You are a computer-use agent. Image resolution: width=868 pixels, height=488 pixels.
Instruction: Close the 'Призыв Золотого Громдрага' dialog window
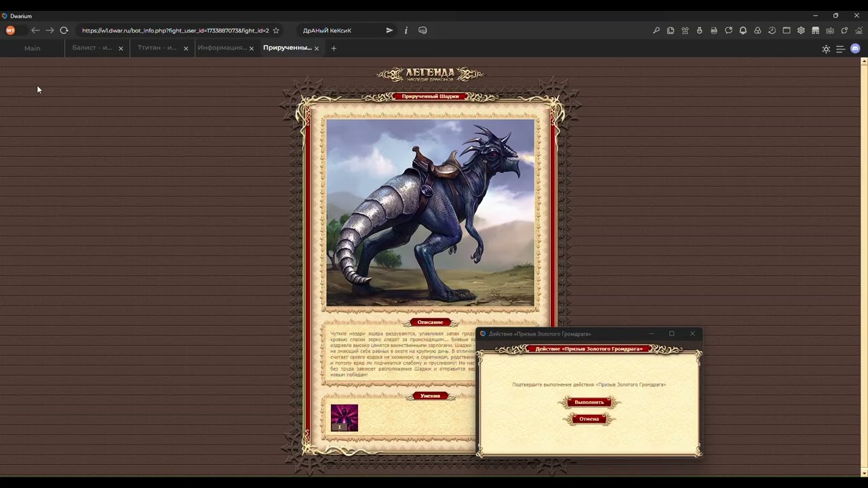point(692,333)
